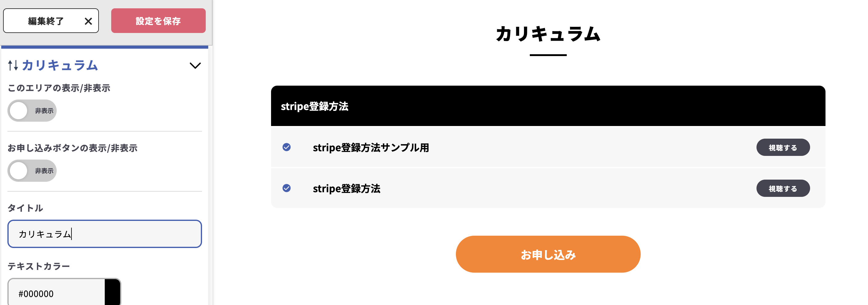Click the reorder arrows beside カリキュラム heading

(x=13, y=65)
